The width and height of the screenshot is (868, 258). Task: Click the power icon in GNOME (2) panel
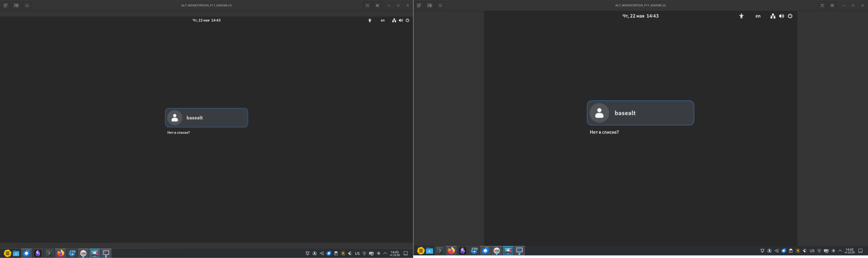pyautogui.click(x=790, y=16)
